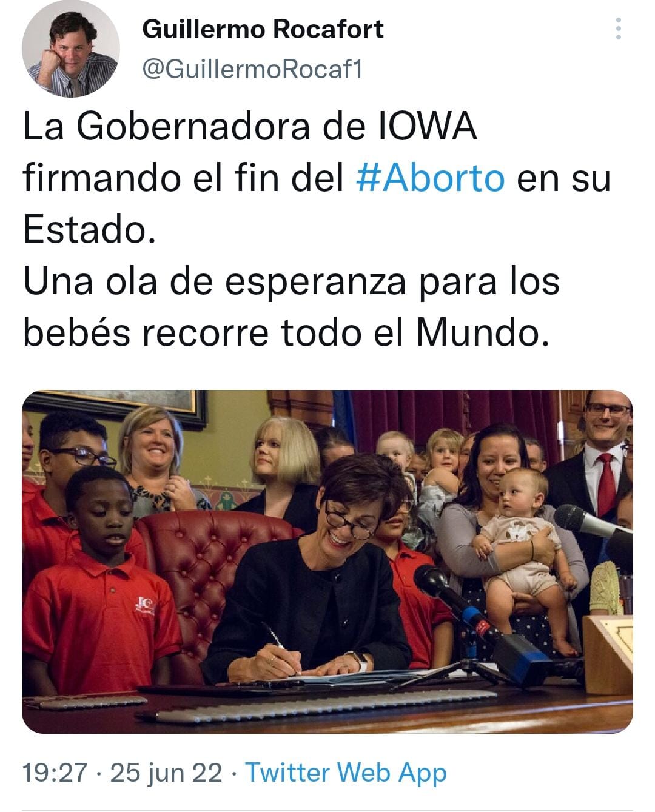Click the line 'bebés recorre todo el Mundo.'
Viewport: 655px width, 812px height.
tap(287, 333)
